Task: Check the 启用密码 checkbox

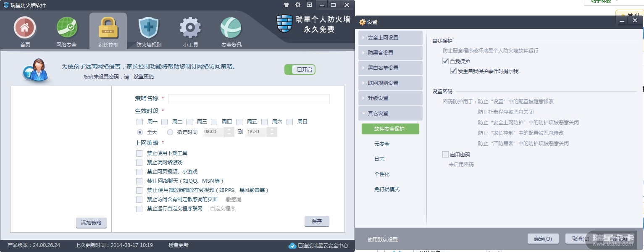Action: [446, 155]
